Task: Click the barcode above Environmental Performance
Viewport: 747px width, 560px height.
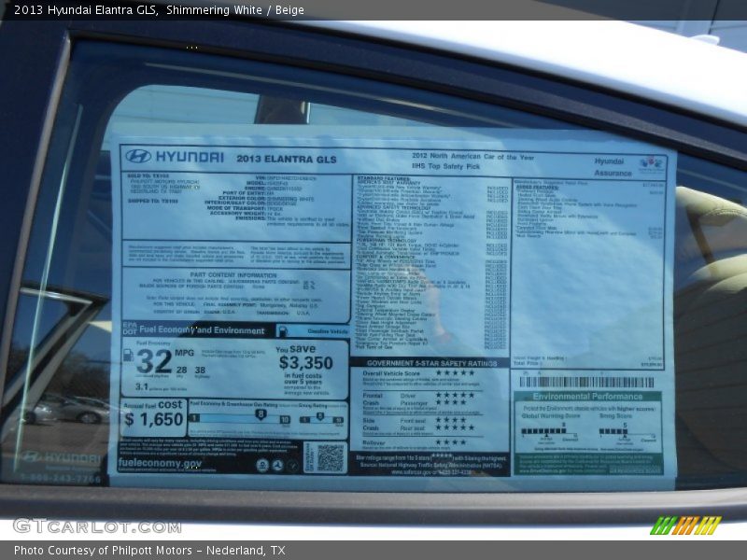Action: pyautogui.click(x=586, y=382)
